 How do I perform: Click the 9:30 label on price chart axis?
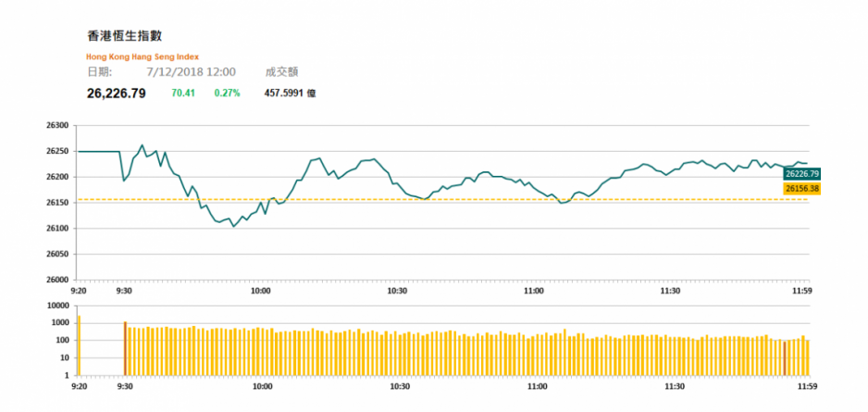(124, 290)
